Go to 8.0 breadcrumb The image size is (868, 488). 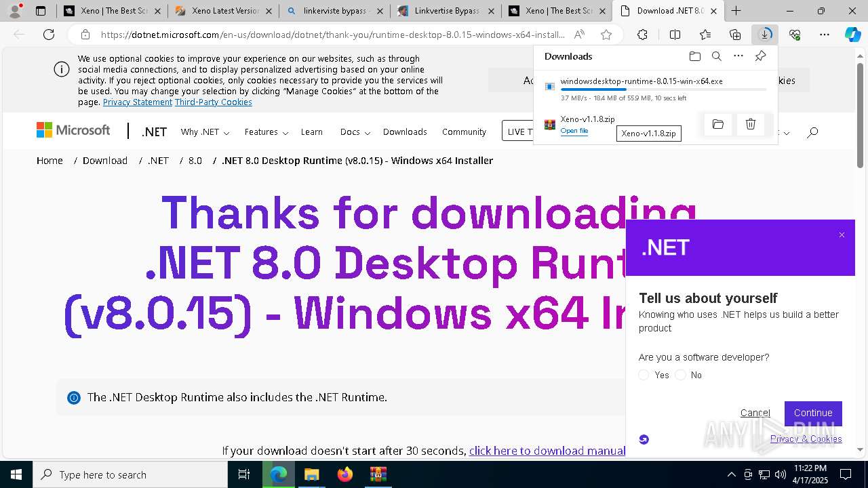click(x=195, y=161)
